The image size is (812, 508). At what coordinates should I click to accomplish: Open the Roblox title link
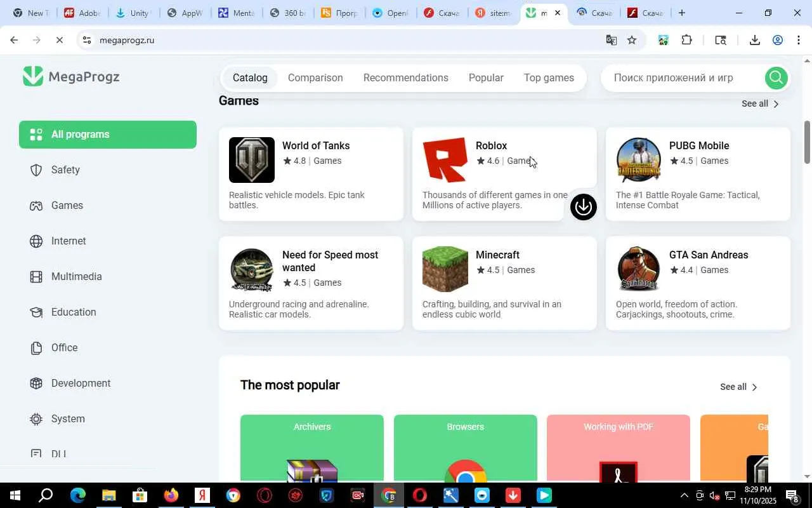coord(492,145)
